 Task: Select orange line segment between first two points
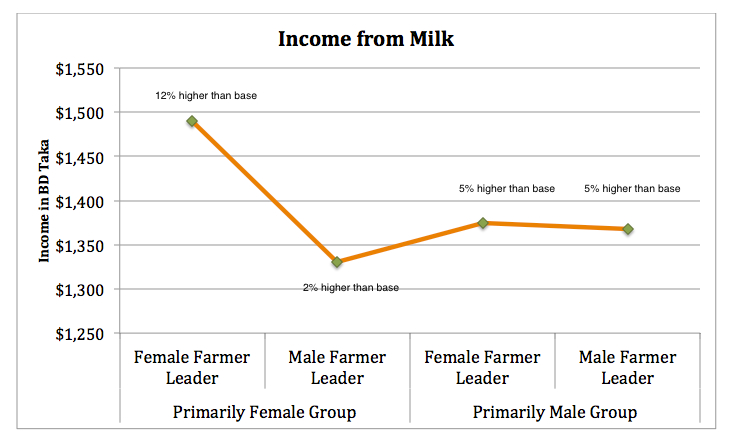point(265,192)
